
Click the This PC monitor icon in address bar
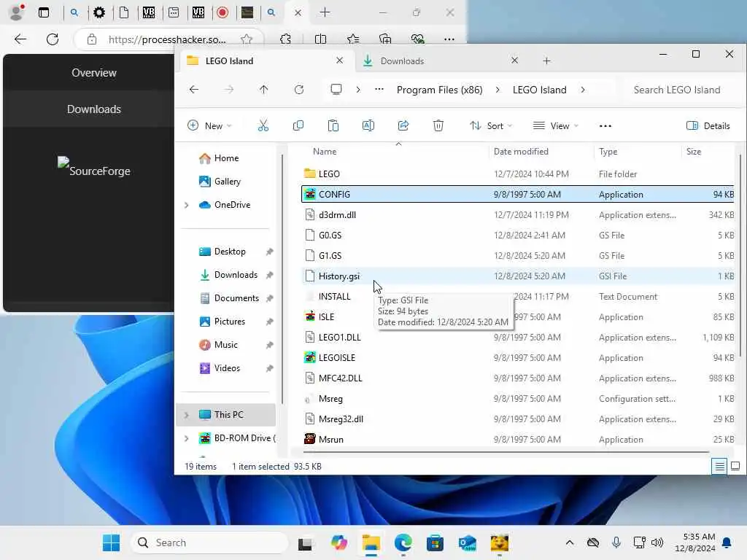336,90
